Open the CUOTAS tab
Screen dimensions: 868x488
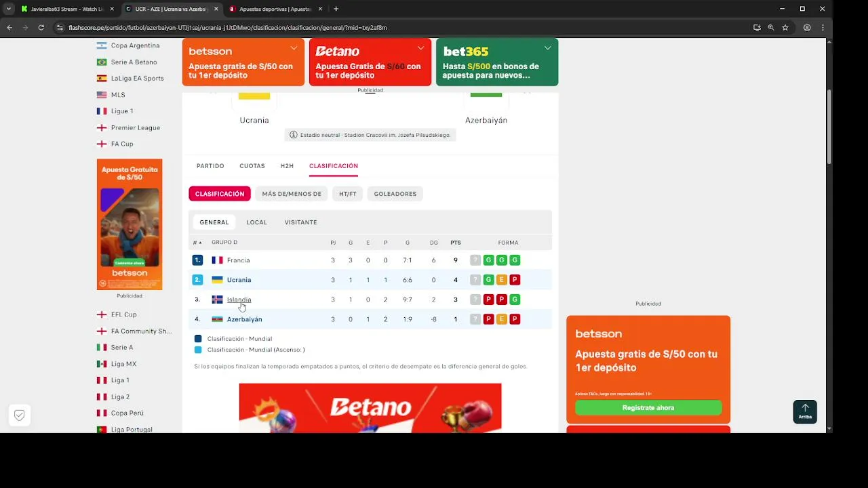252,165
